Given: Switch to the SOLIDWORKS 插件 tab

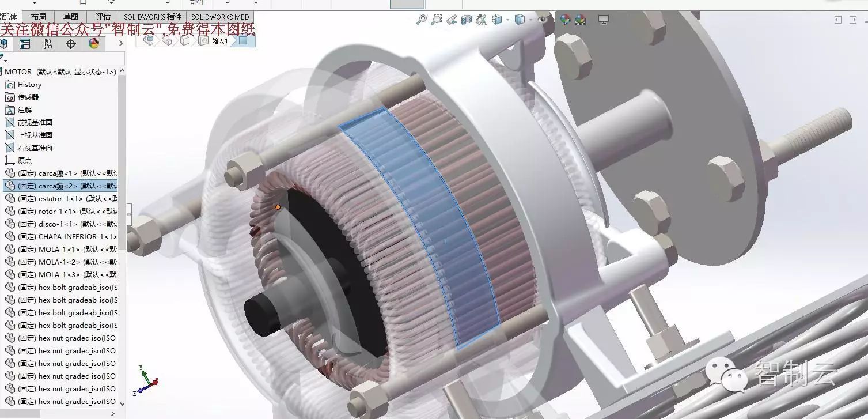Looking at the screenshot, I should (x=153, y=17).
